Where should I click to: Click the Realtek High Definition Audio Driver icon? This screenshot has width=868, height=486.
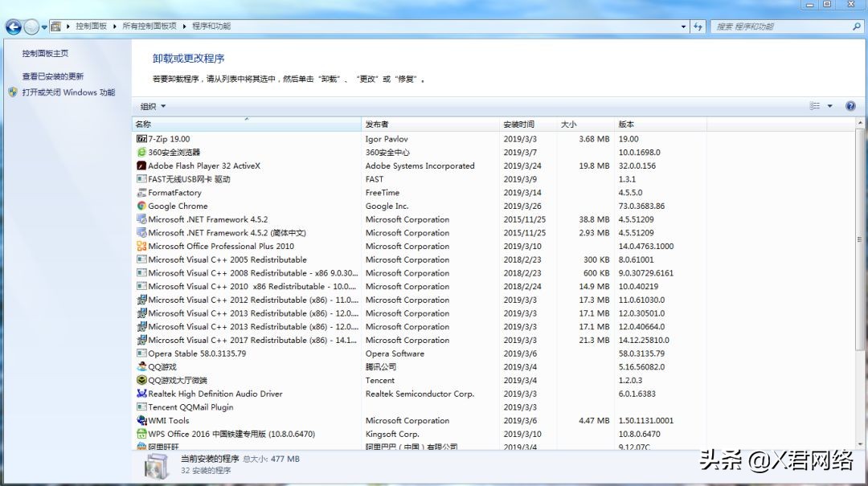pyautogui.click(x=141, y=394)
